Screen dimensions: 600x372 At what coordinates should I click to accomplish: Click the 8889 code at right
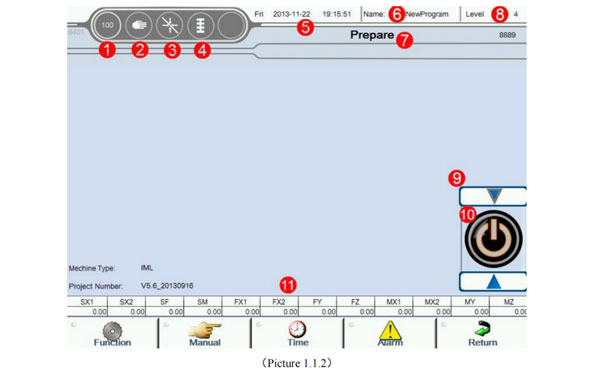click(x=507, y=35)
